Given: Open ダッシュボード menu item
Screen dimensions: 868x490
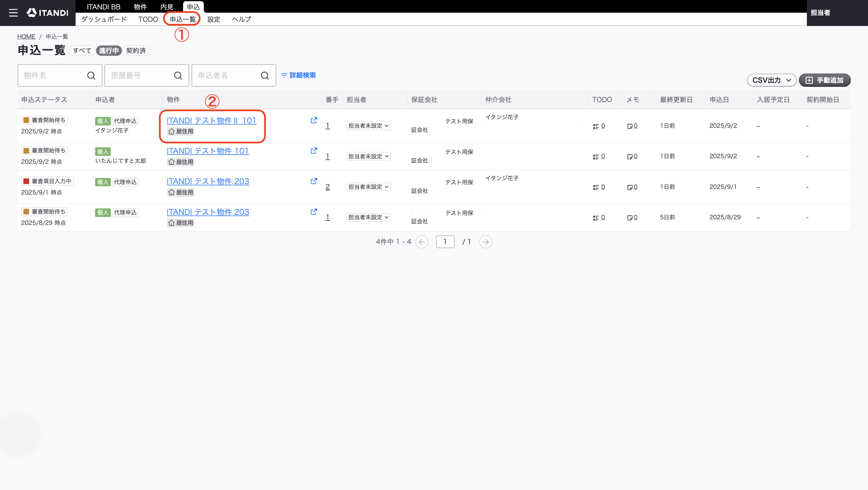Looking at the screenshot, I should (104, 19).
